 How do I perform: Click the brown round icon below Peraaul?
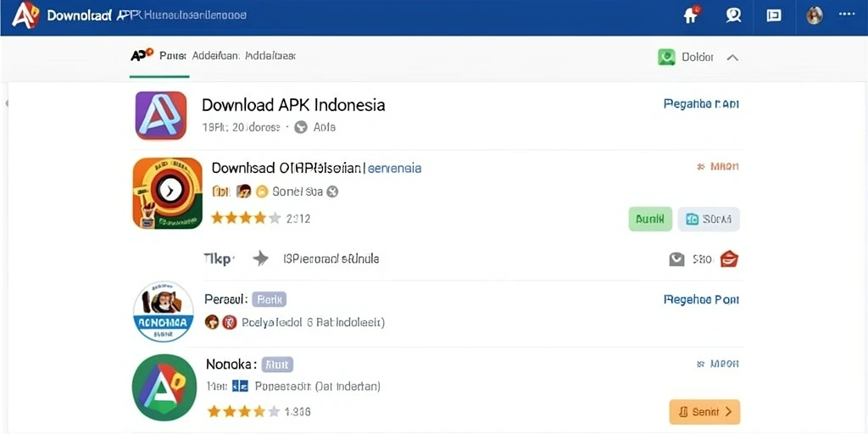tap(211, 321)
